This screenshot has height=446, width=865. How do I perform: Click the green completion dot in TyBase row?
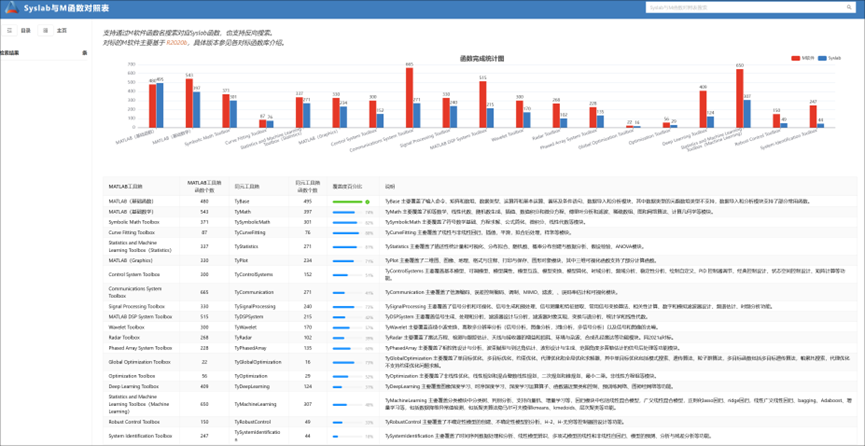tap(367, 202)
